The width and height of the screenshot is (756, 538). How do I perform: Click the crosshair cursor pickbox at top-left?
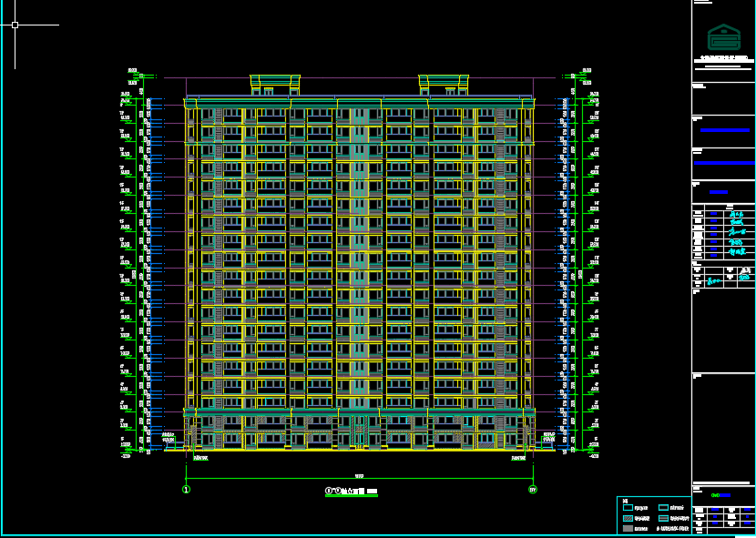15,25
